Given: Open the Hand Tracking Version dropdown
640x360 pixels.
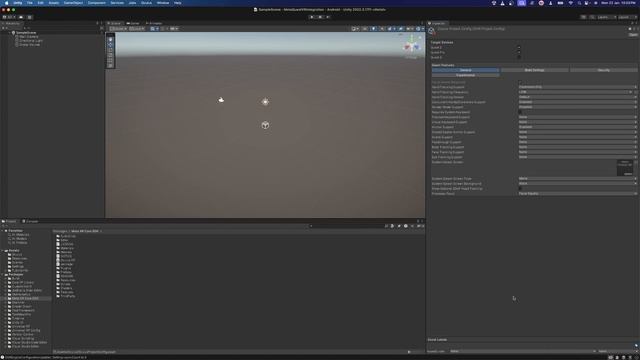Looking at the screenshot, I should coord(577,97).
